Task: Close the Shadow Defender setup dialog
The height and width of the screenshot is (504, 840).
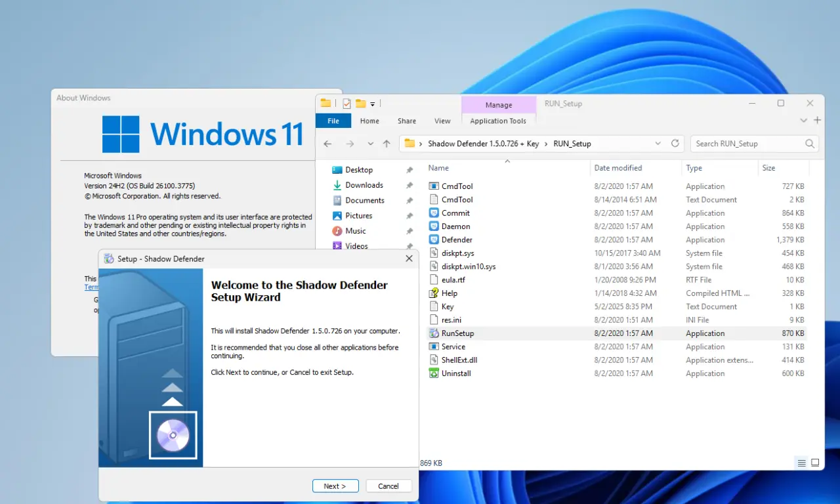Action: (409, 259)
